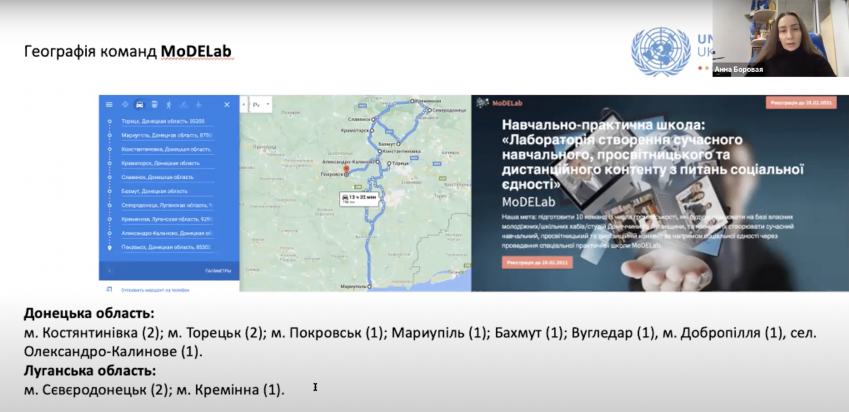This screenshot has width=849, height=412.
Task: Click the Торецк waypoint marker on the map
Action: pos(389,163)
